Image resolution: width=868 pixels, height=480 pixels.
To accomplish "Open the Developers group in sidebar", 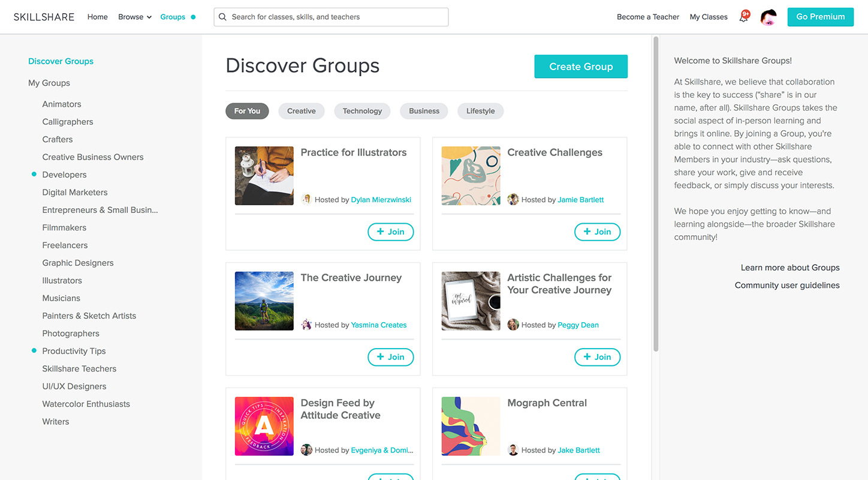I will click(64, 175).
